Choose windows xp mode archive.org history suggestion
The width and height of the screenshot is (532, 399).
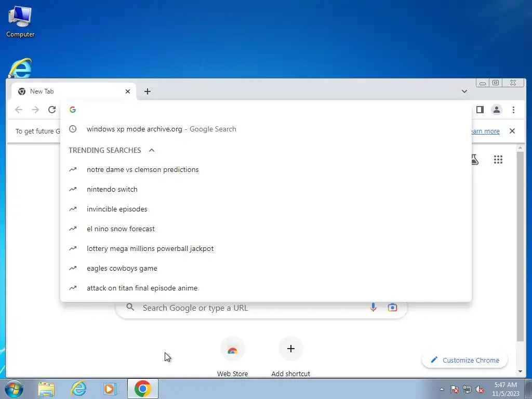(x=265, y=129)
